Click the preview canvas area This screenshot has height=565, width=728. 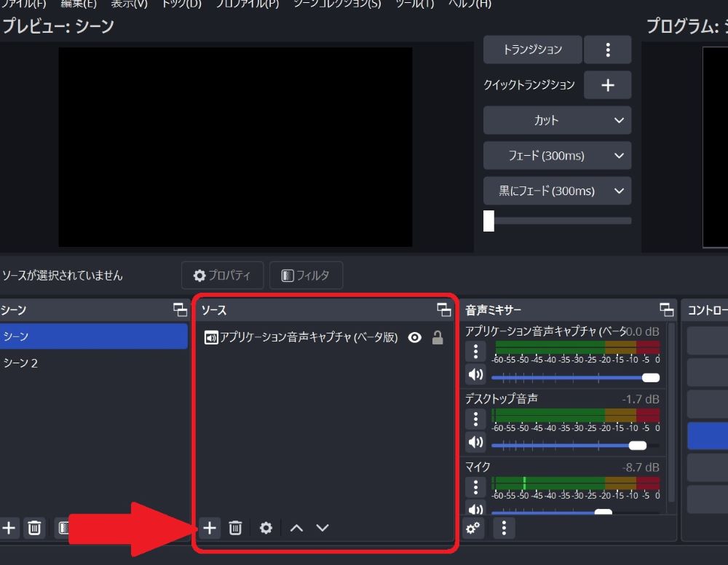point(235,146)
